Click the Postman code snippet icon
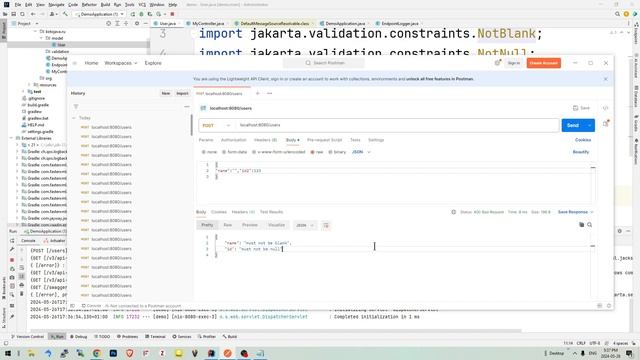Screen dimensions: 640x360 606,108
